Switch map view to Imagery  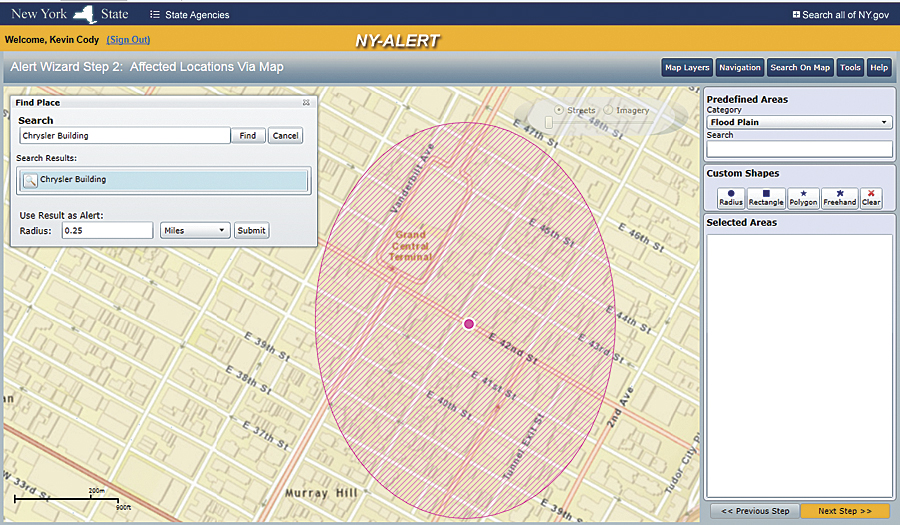tap(608, 110)
